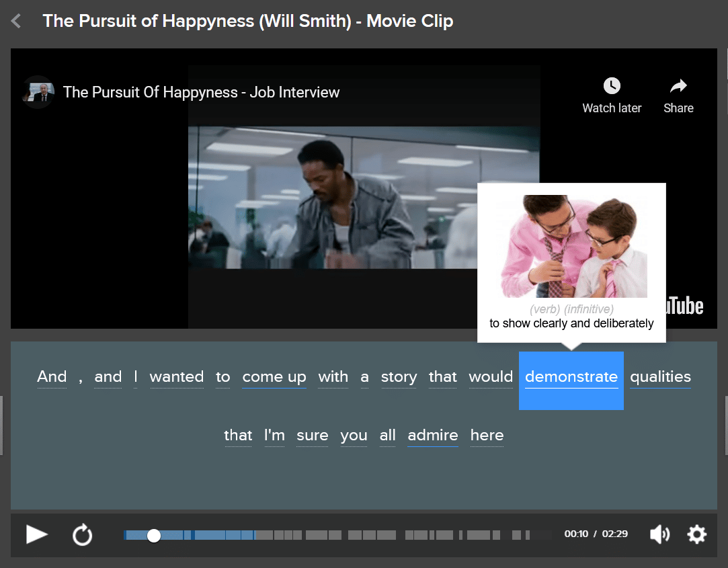Viewport: 728px width, 568px height.
Task: Click the back arrow beside the title
Action: point(16,22)
